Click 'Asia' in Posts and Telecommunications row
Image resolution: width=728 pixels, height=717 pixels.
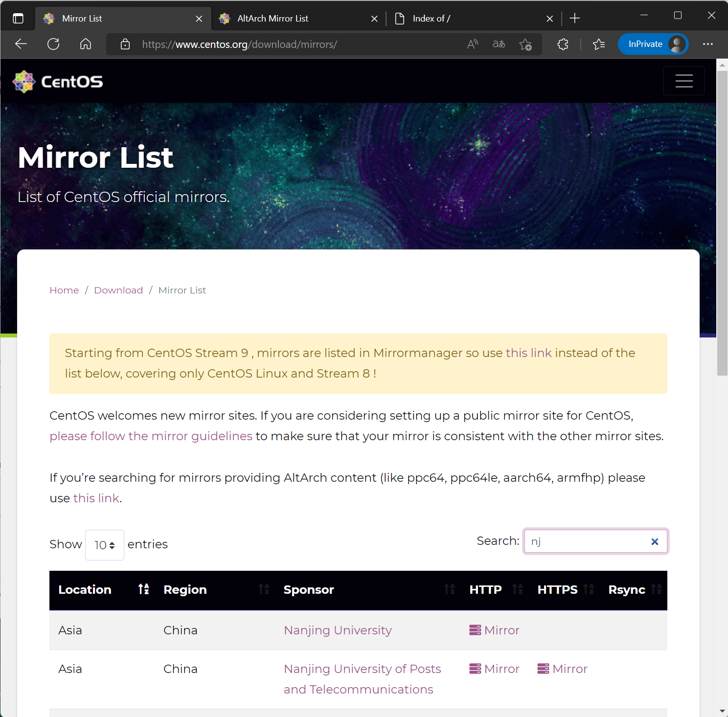pyautogui.click(x=70, y=669)
